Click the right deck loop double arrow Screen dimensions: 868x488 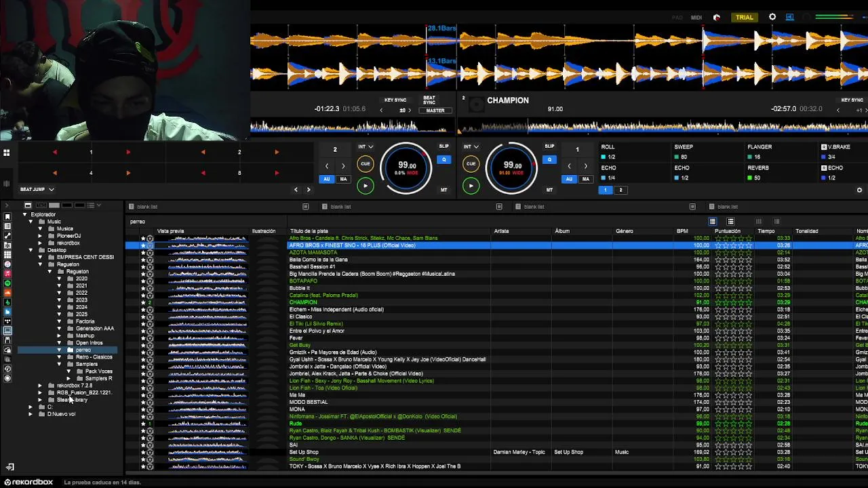[x=585, y=166]
